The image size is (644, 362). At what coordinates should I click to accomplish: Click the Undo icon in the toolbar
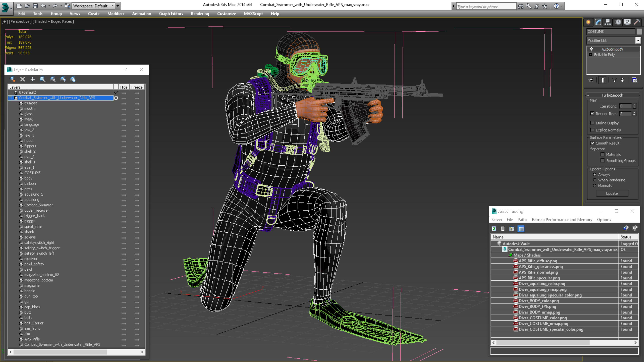click(x=44, y=5)
